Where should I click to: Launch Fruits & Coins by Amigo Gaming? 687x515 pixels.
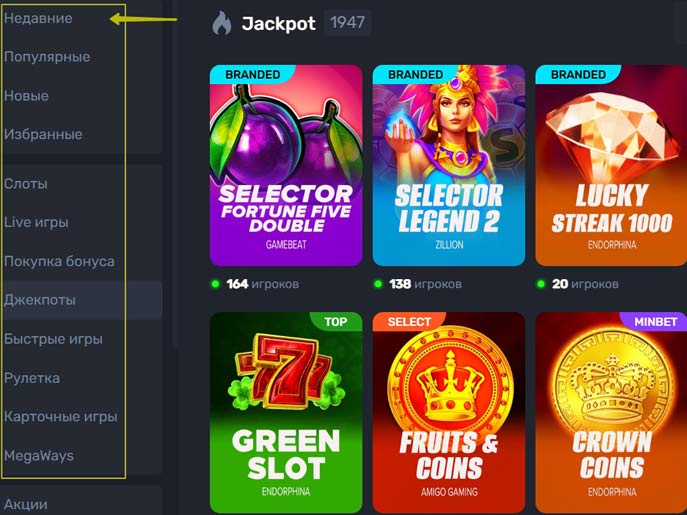coord(449,412)
